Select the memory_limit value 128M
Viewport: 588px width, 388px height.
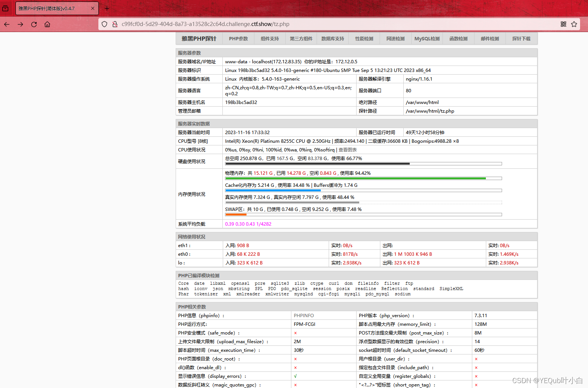[x=481, y=324]
